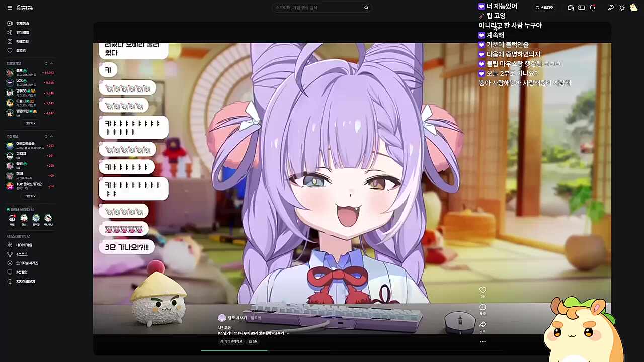Screen dimensions: 644x362
Task: Expand 더보기 under the recommended channels
Action: pos(30,196)
